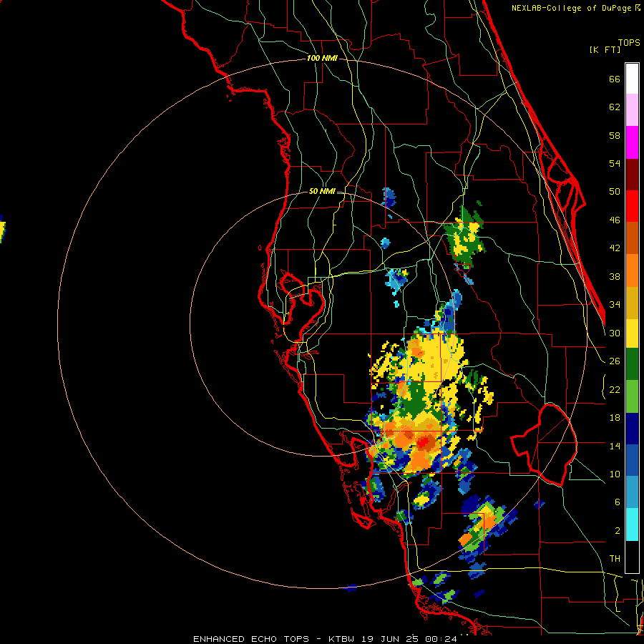Click the dark red 50-54 kft swatch
644x644 pixels.
[632, 175]
